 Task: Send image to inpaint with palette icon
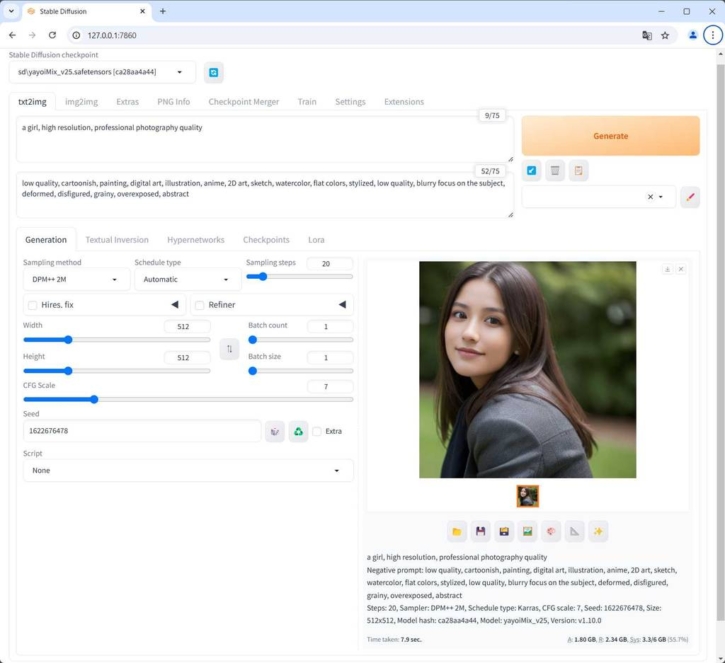[551, 531]
